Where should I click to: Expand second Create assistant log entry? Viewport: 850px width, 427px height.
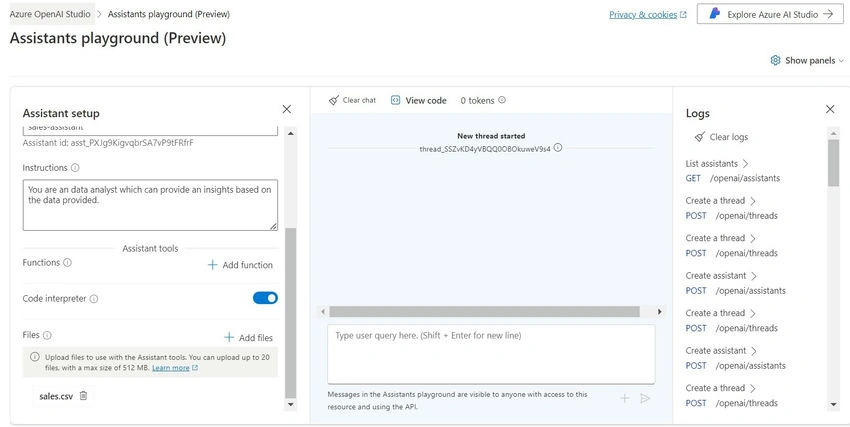(x=721, y=351)
